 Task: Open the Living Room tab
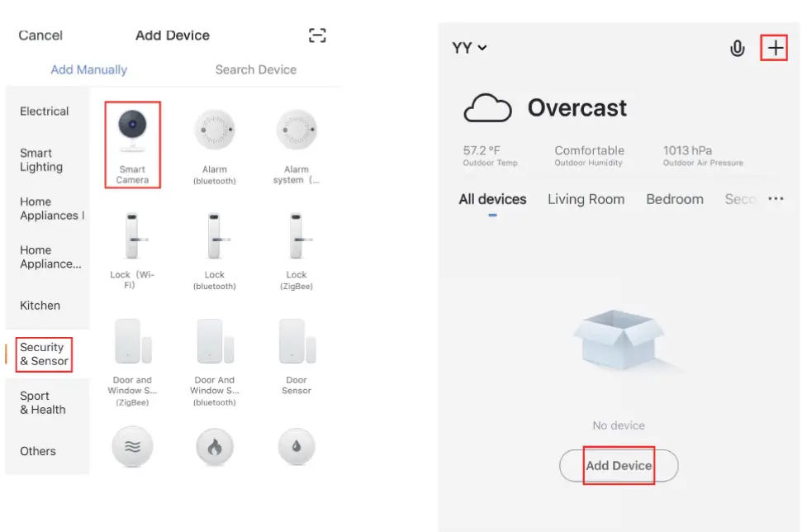pos(586,200)
